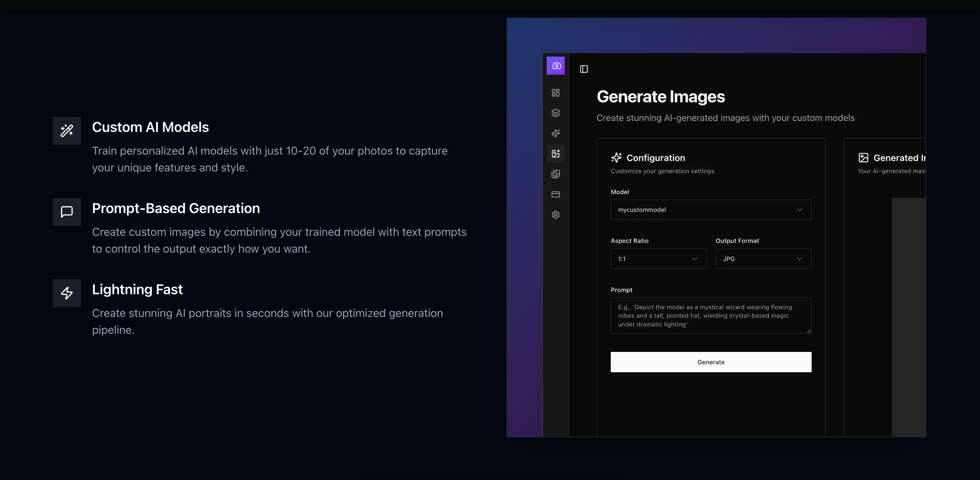Open the image gallery icon in the sidebar
This screenshot has height=480, width=980.
[556, 174]
